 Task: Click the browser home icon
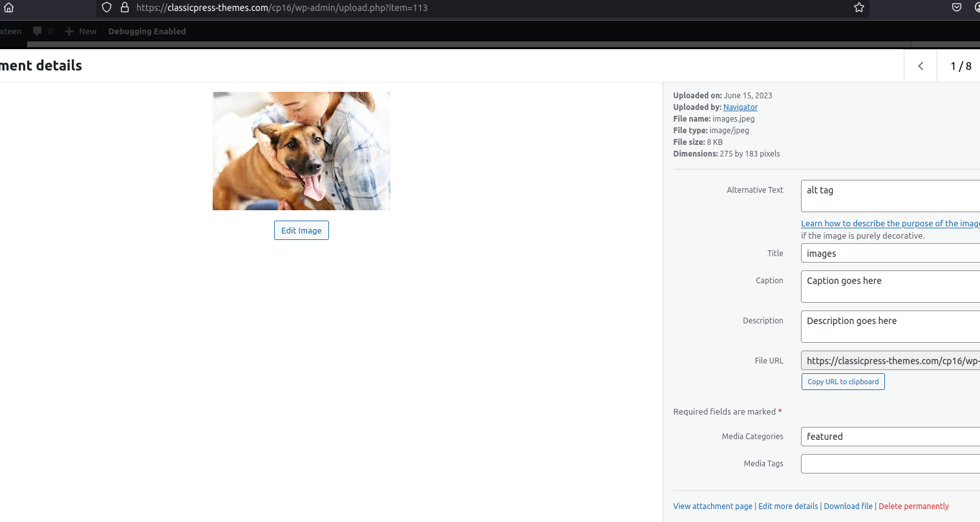8,8
